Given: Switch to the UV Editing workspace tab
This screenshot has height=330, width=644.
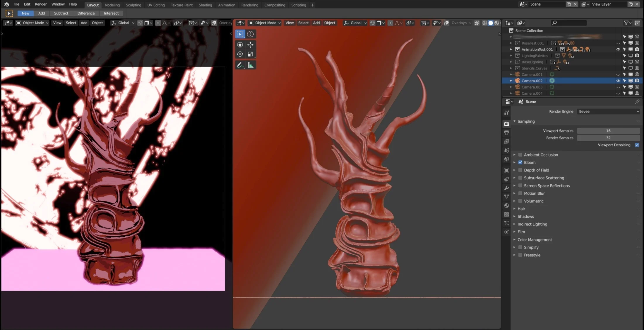Looking at the screenshot, I should point(156,5).
